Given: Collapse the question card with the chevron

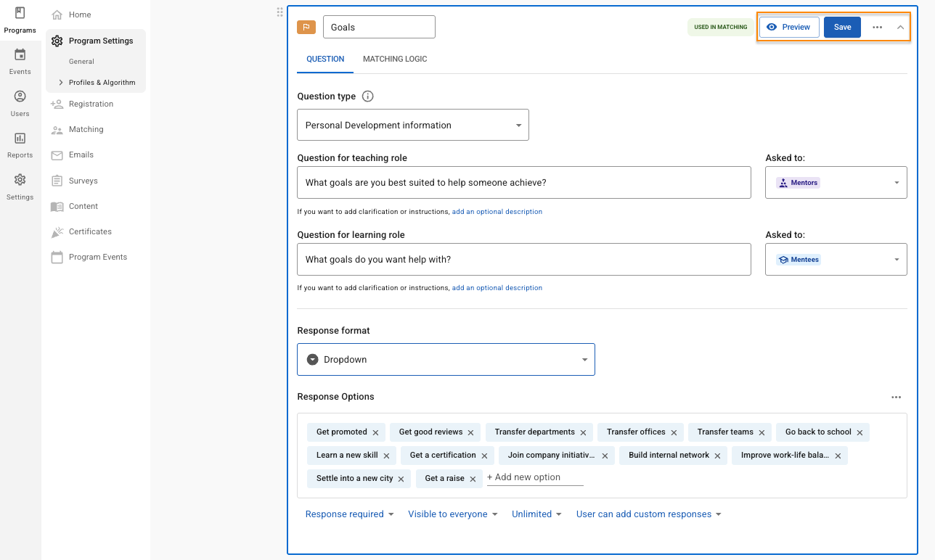Looking at the screenshot, I should coord(900,28).
